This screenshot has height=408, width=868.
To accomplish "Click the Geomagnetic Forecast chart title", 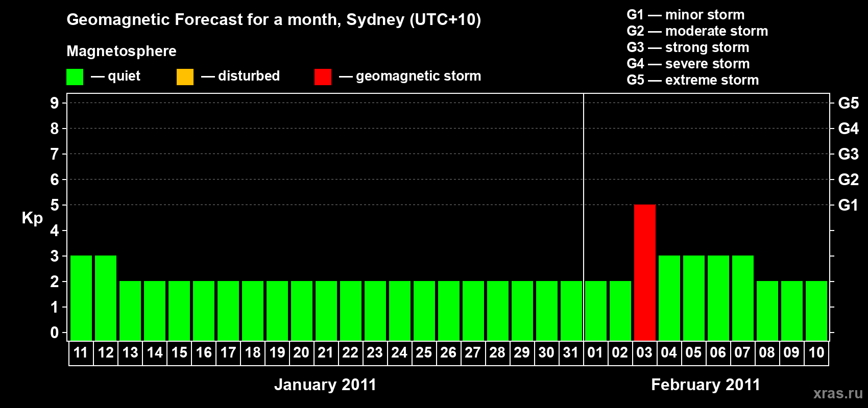I will (x=274, y=20).
